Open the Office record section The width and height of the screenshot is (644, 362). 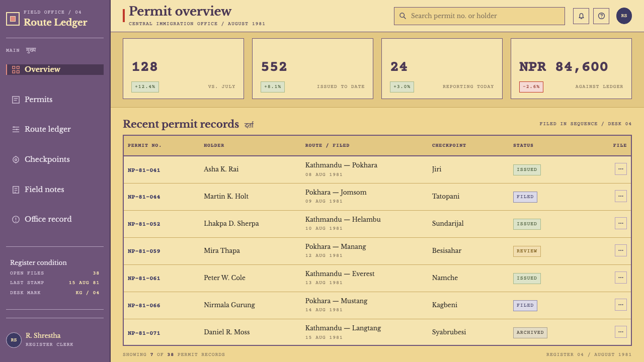[55, 219]
